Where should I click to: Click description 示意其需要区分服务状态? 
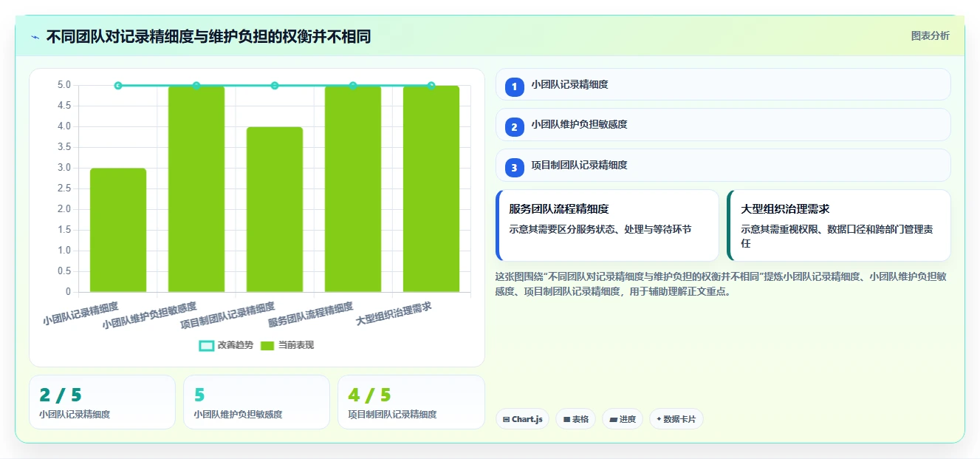pos(600,230)
